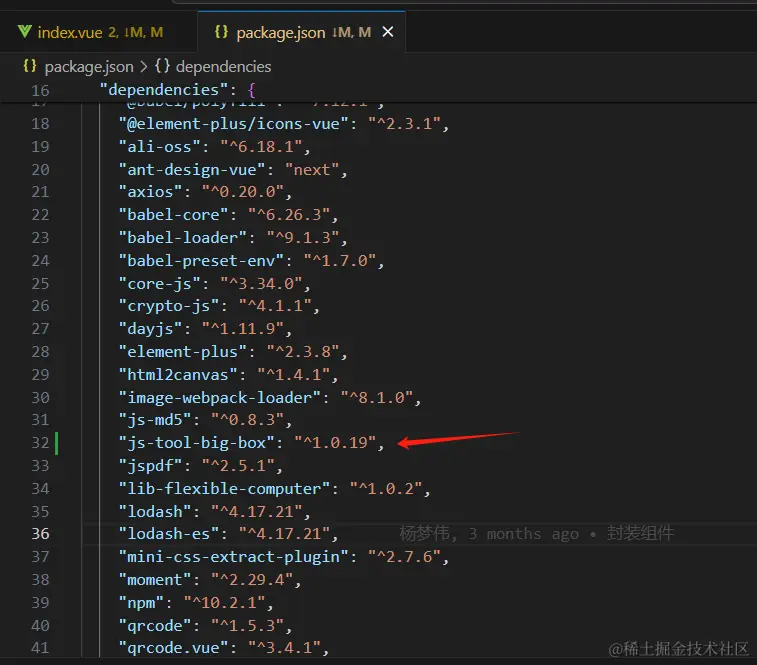Select the package.json editor tab

tap(301, 32)
